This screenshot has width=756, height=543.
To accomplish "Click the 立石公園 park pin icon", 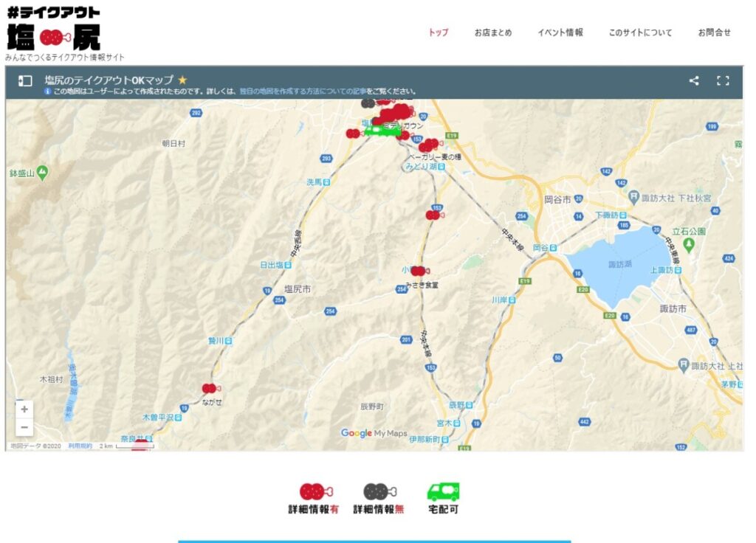I will [x=689, y=245].
